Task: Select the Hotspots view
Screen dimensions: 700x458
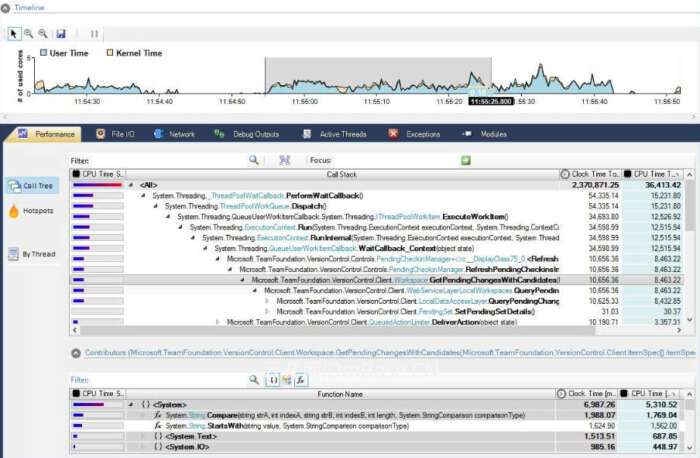Action: click(32, 211)
